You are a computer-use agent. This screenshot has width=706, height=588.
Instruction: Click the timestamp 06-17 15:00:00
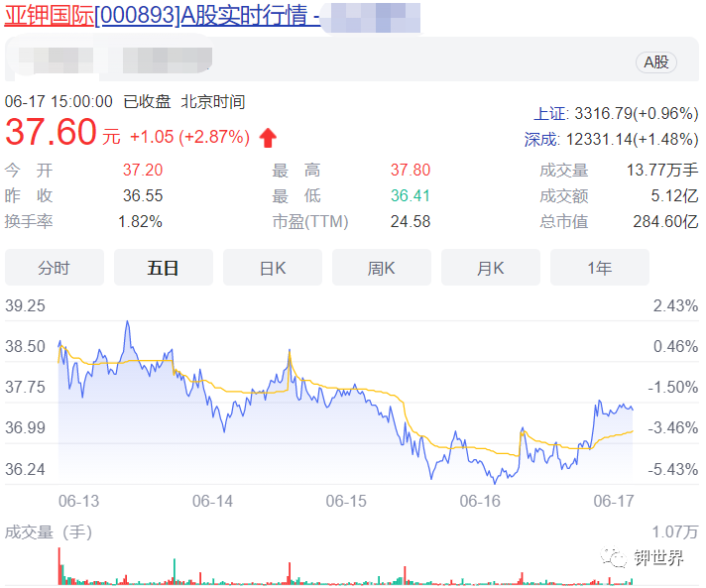59,102
